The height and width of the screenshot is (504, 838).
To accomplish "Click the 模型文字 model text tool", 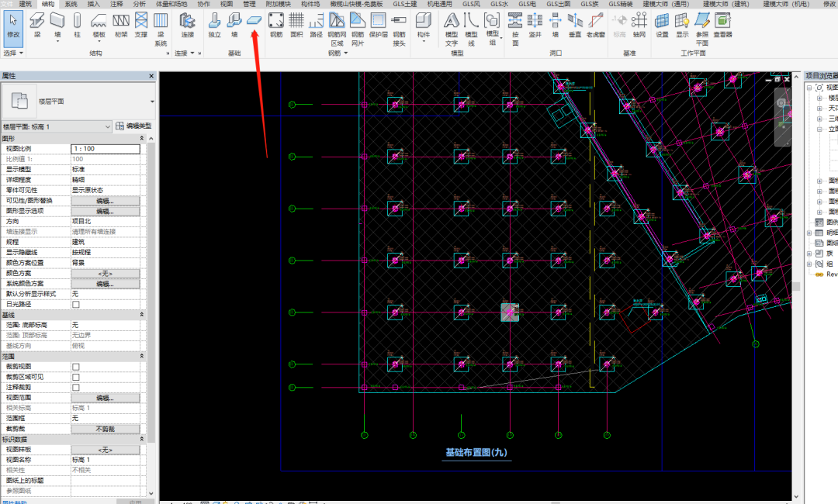I will coord(452,29).
